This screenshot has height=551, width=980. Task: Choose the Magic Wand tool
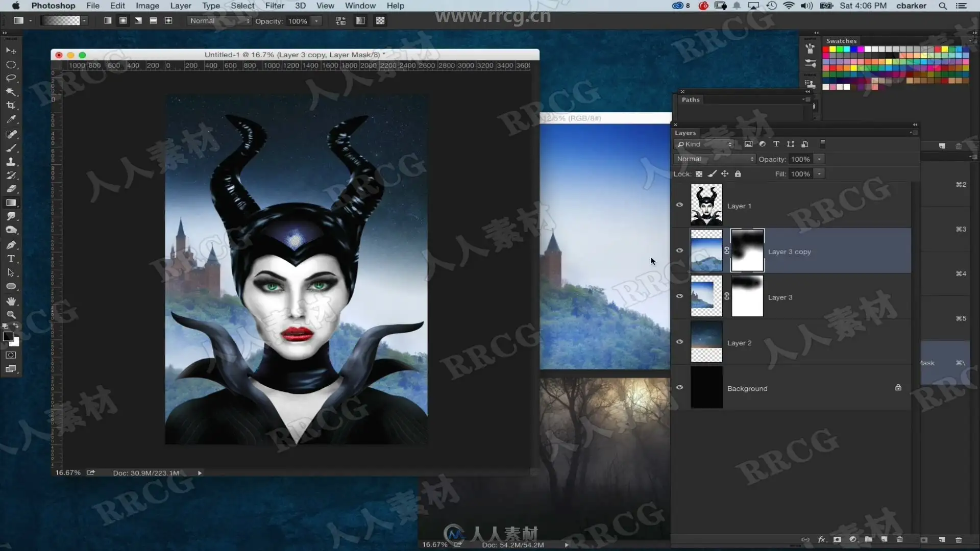point(11,92)
